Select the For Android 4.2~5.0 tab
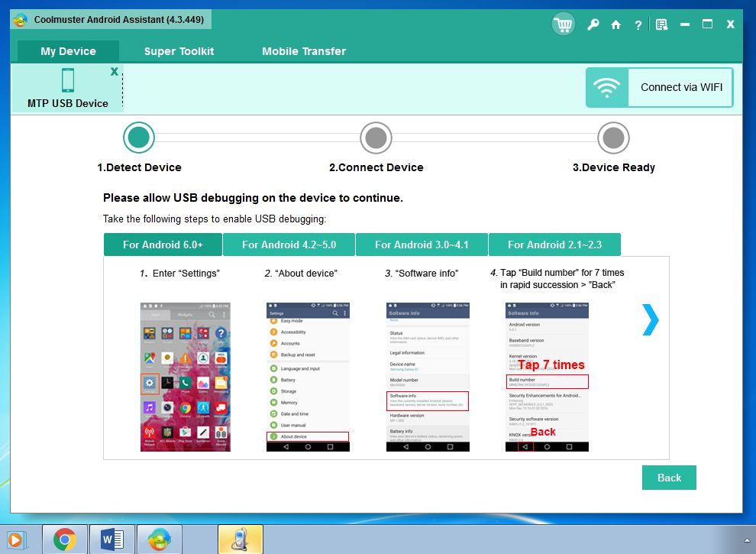The width and height of the screenshot is (756, 554). tap(289, 245)
